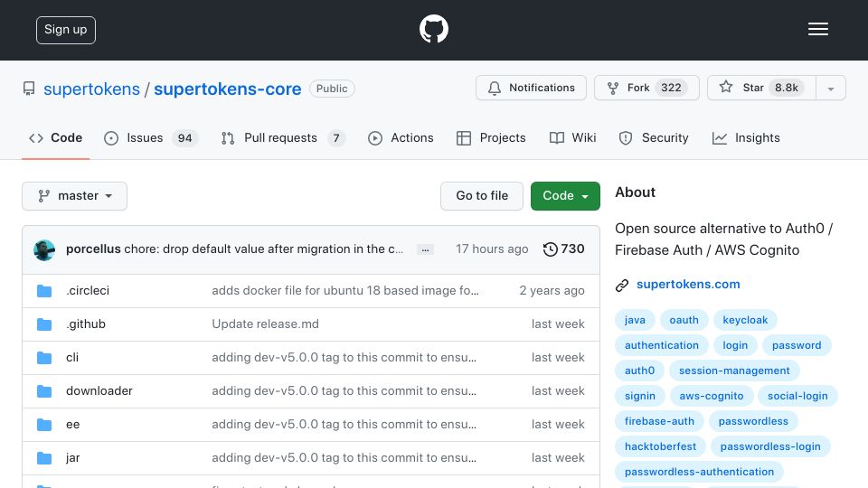This screenshot has width=868, height=488.
Task: Open the hamburger navigation menu
Action: point(817,29)
